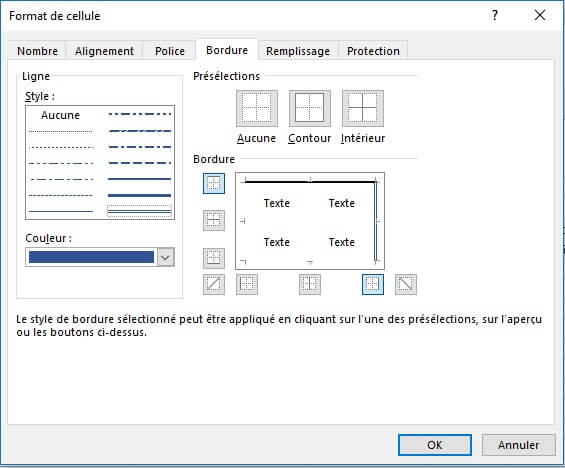Switch to the Alignement tab
The height and width of the screenshot is (468, 565).
(x=104, y=51)
